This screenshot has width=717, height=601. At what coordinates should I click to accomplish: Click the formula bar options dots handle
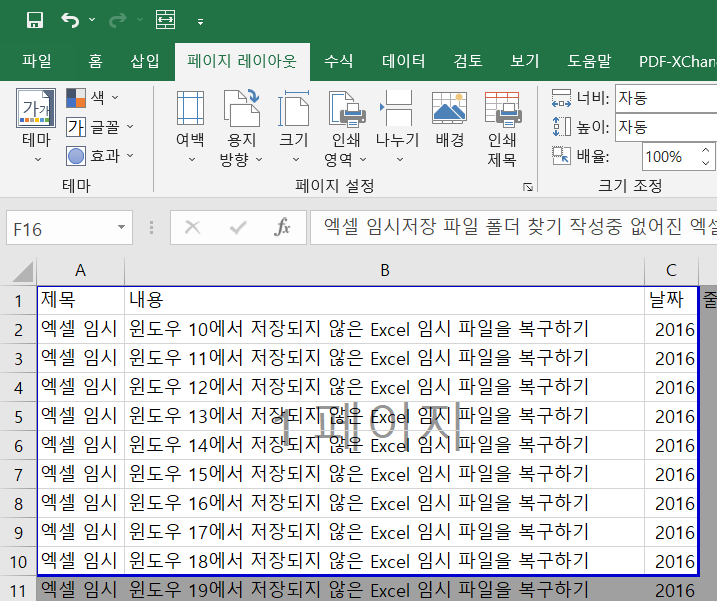151,227
